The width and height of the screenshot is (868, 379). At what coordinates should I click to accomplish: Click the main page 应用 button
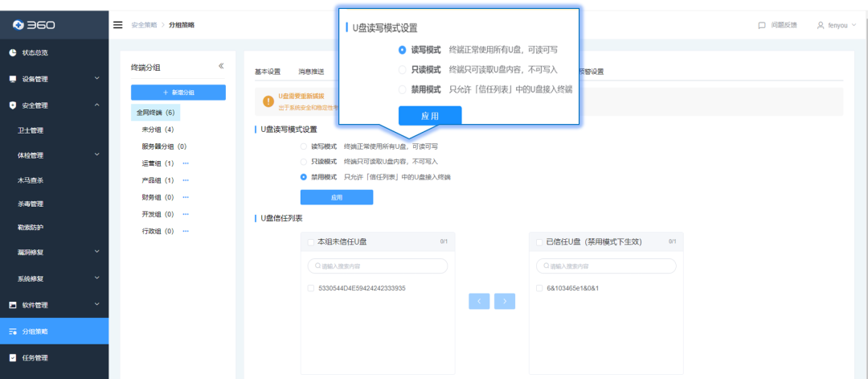point(337,197)
